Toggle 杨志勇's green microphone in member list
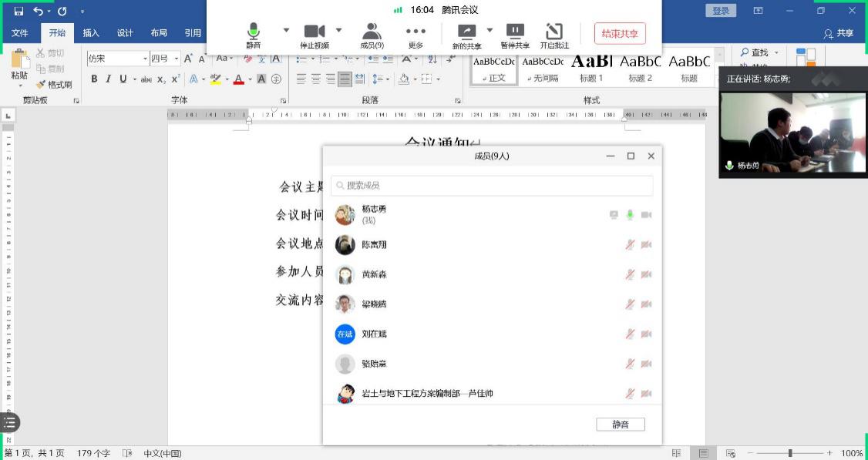 pos(630,215)
